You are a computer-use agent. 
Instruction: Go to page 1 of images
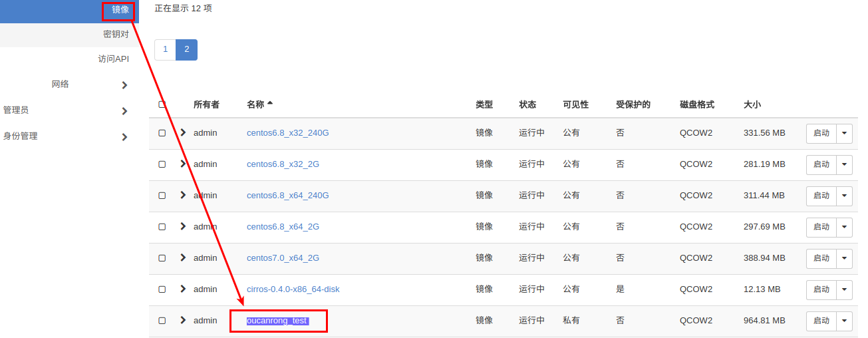(x=165, y=50)
